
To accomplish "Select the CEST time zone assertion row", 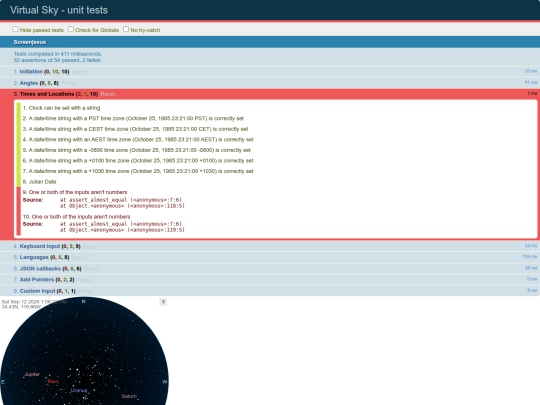I will click(x=276, y=129).
